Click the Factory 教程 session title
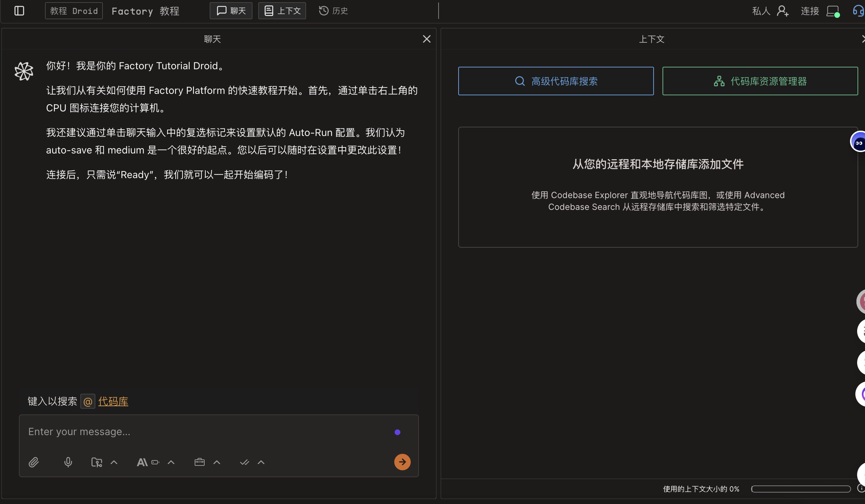 (145, 11)
